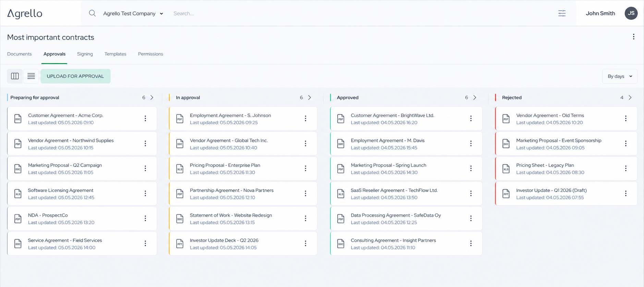This screenshot has height=287, width=644.
Task: Switch to board column view
Action: tap(15, 76)
